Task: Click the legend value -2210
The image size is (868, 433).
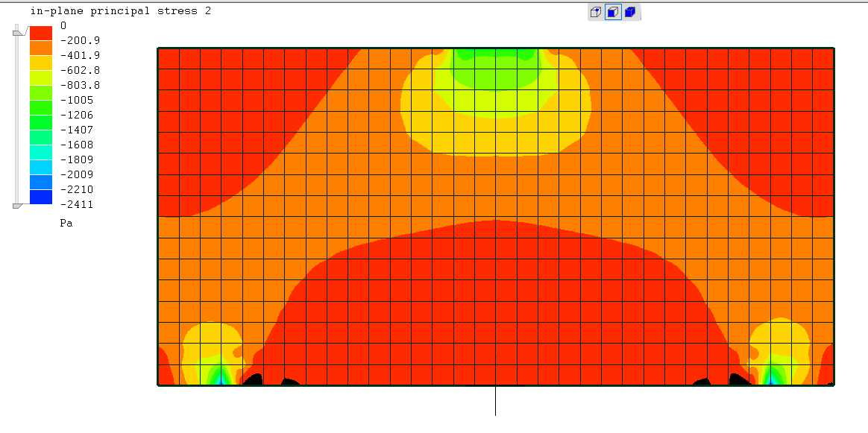Action: pos(77,190)
